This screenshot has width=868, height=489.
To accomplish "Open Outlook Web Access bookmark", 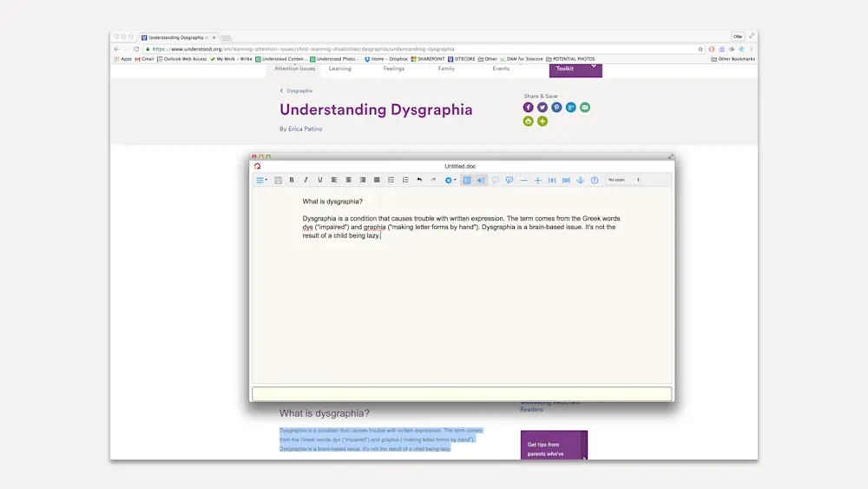I will [181, 59].
